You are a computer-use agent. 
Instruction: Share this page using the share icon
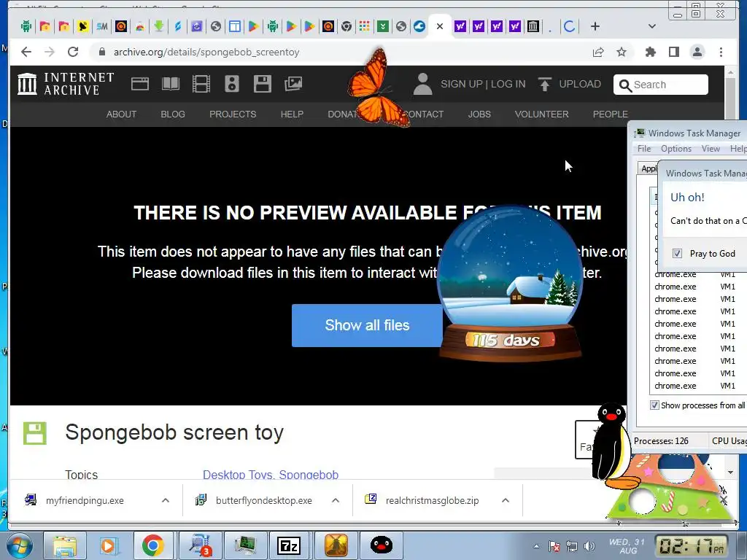click(598, 52)
